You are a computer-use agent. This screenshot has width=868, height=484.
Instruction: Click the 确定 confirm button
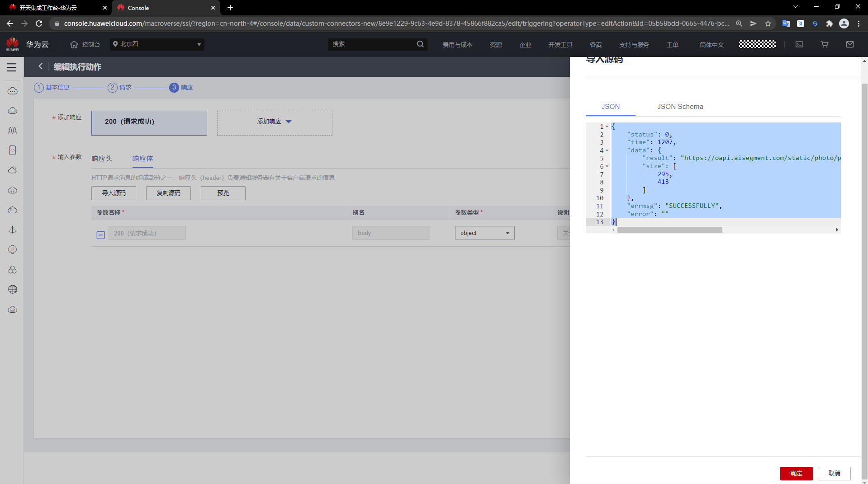[797, 473]
